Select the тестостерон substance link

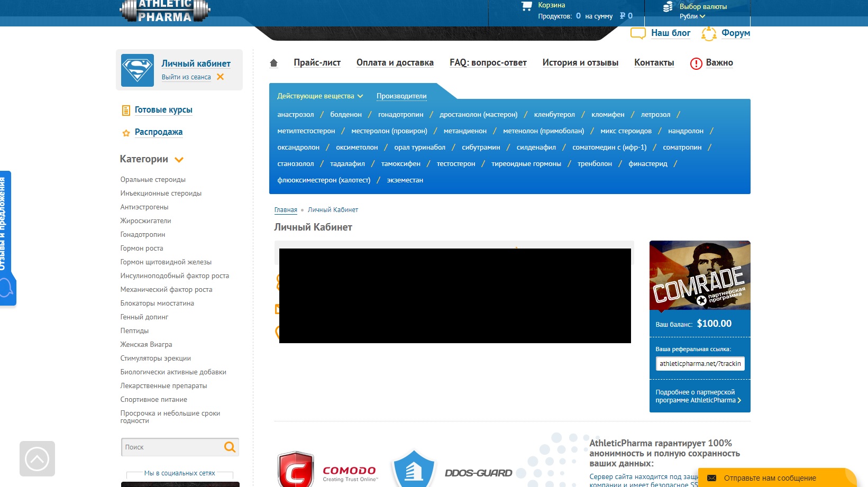point(455,164)
